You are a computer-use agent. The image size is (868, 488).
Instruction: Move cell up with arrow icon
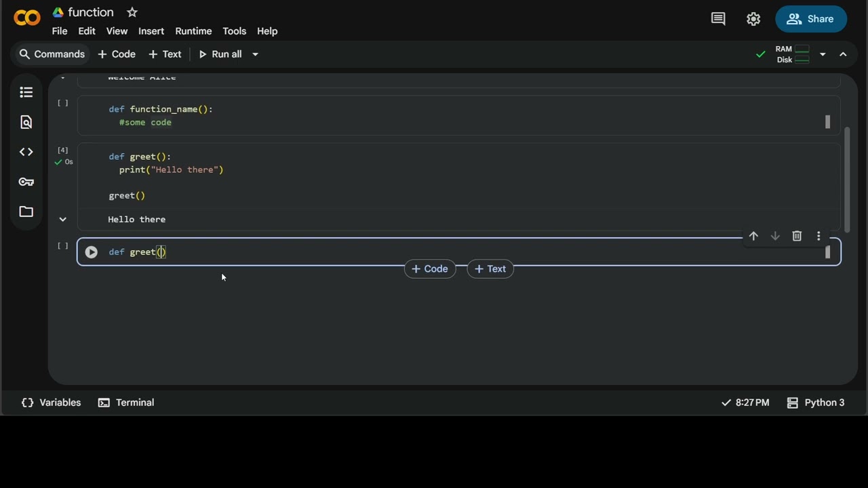pos(753,236)
